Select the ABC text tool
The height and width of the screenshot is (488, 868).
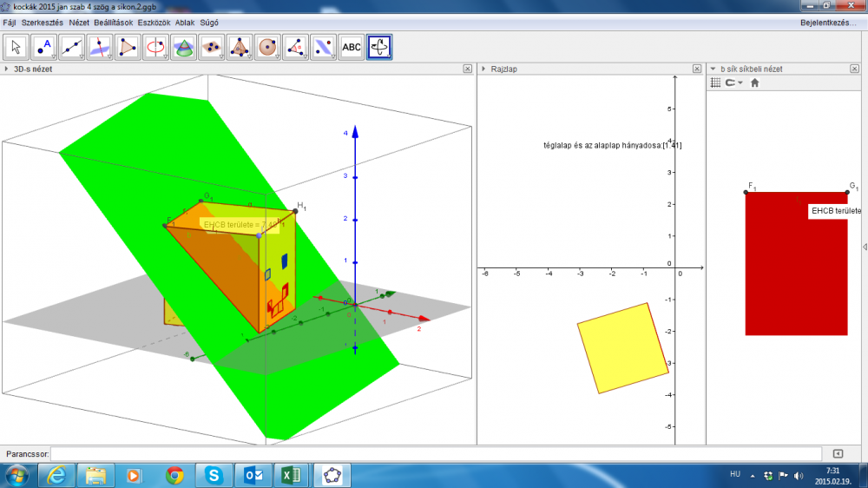[352, 47]
